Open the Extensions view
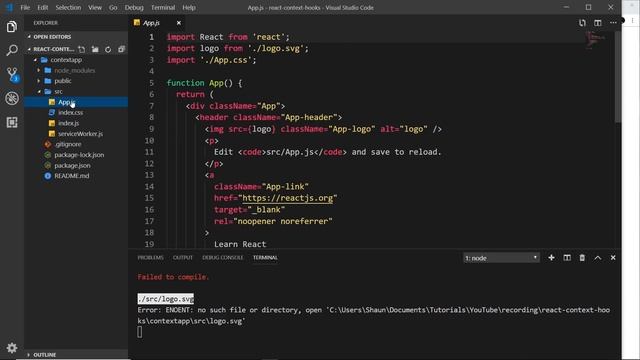The image size is (640, 360). [x=12, y=122]
